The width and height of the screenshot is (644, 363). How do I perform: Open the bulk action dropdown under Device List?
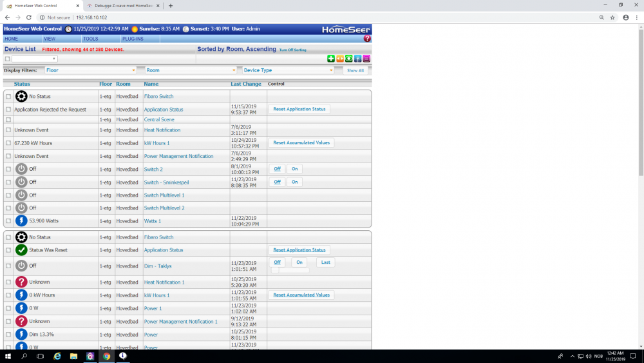(35, 59)
